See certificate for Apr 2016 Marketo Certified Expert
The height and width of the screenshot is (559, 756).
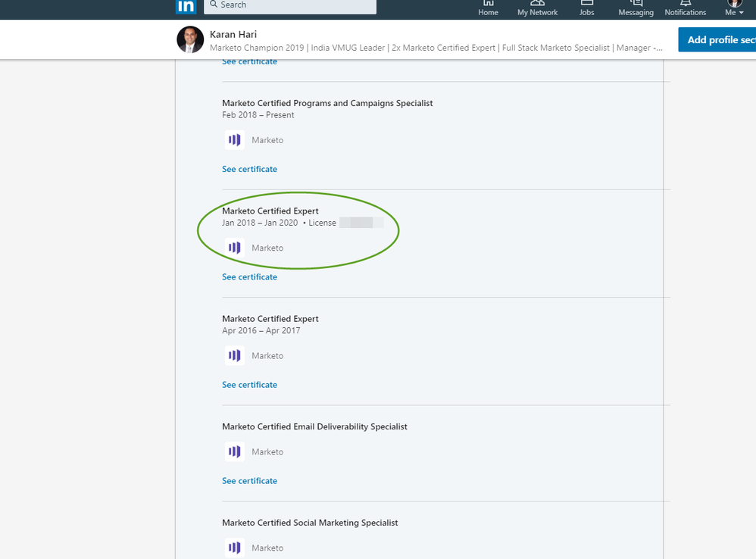[x=250, y=385]
